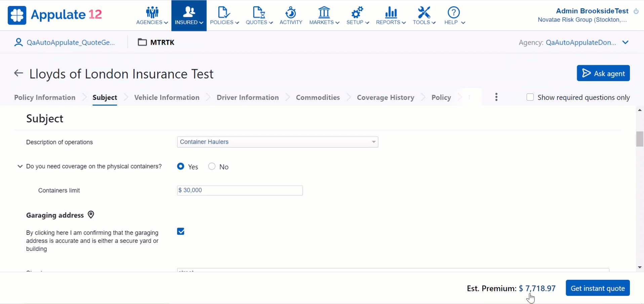Click the Ask agent button
The width and height of the screenshot is (644, 304).
(603, 73)
